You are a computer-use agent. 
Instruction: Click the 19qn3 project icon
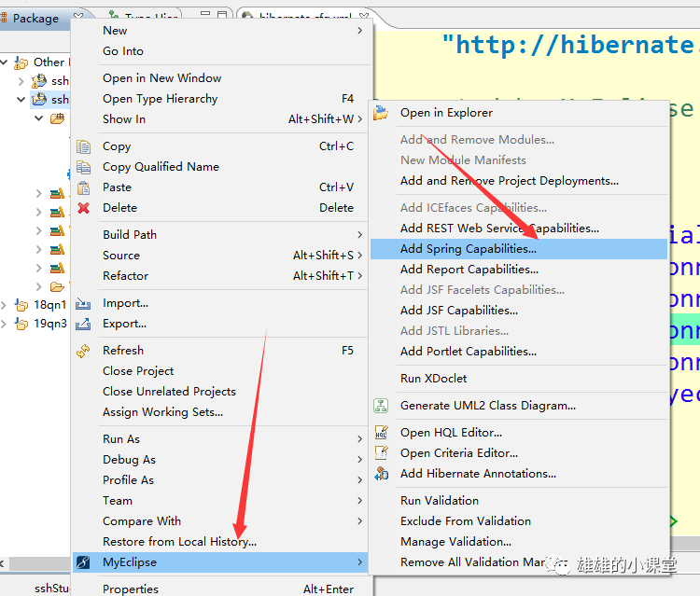pos(21,324)
